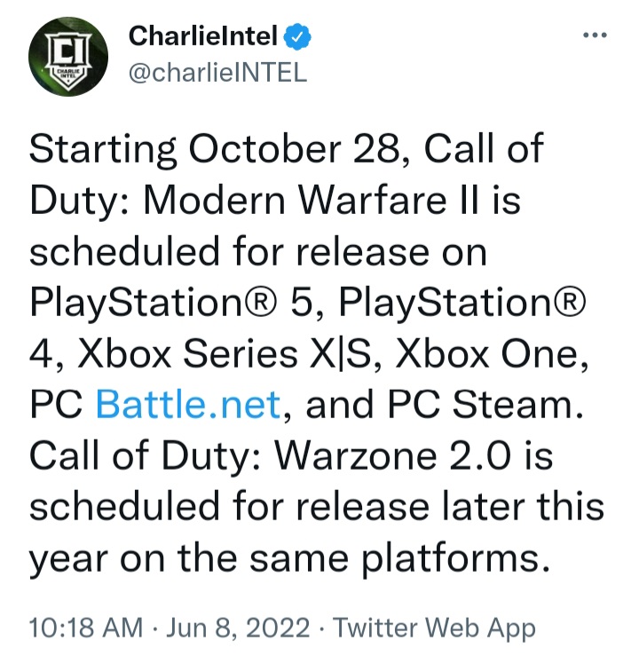Viewport: 639px width, 672px height.
Task: Click the first "Call of" text after October 28
Action: coord(484,151)
